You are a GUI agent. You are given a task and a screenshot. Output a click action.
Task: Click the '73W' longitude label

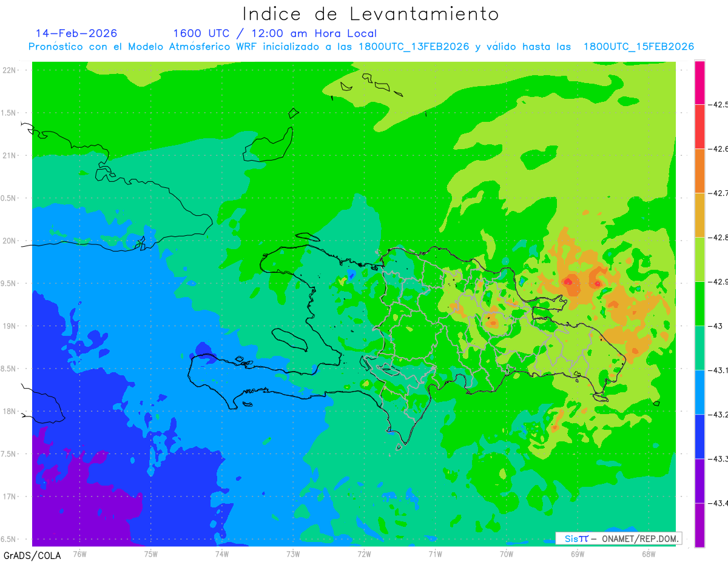[x=293, y=554]
